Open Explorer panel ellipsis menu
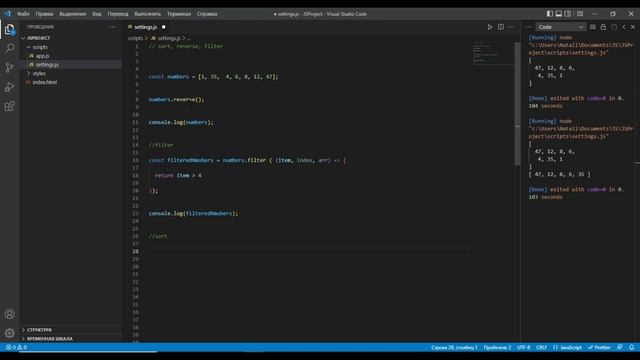The image size is (640, 360). point(112,27)
